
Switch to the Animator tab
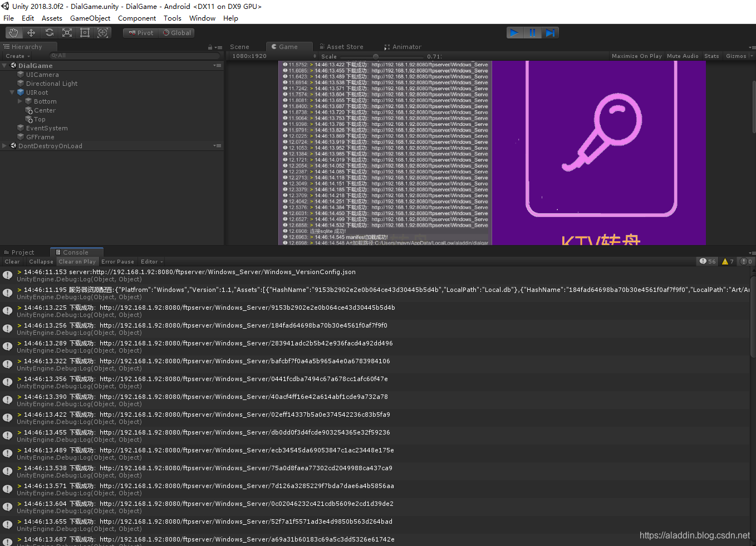pos(402,47)
